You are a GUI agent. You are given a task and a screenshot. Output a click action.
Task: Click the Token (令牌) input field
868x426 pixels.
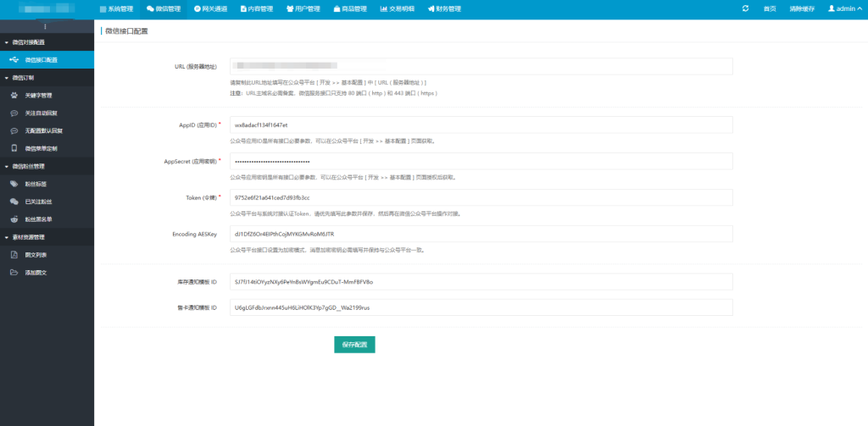click(481, 197)
